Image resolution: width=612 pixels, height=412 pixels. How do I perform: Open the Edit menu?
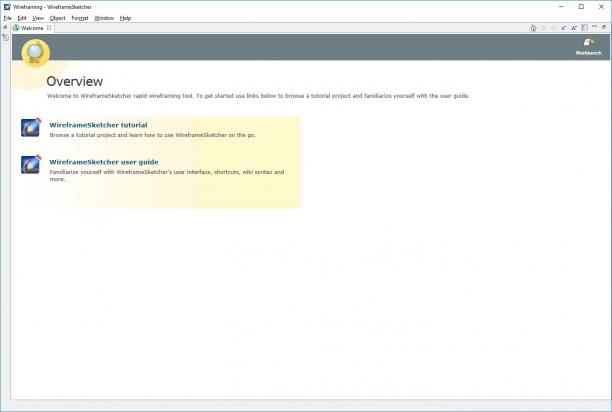pyautogui.click(x=22, y=18)
